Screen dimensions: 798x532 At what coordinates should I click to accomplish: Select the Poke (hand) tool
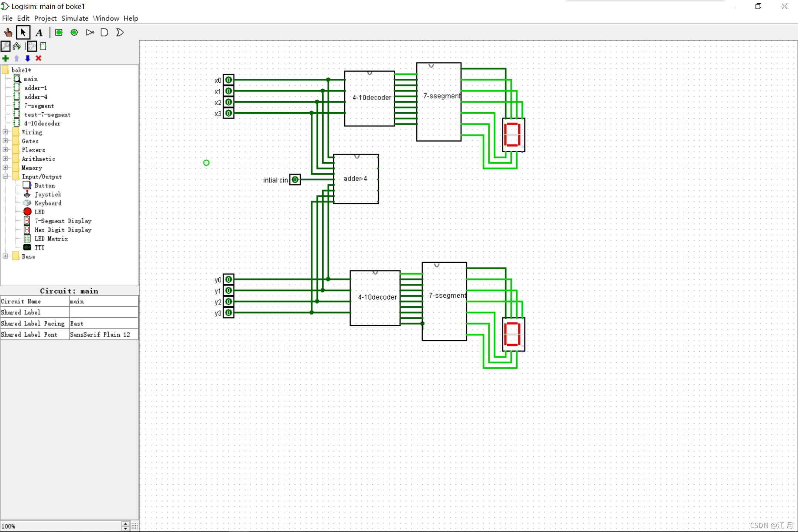click(8, 33)
